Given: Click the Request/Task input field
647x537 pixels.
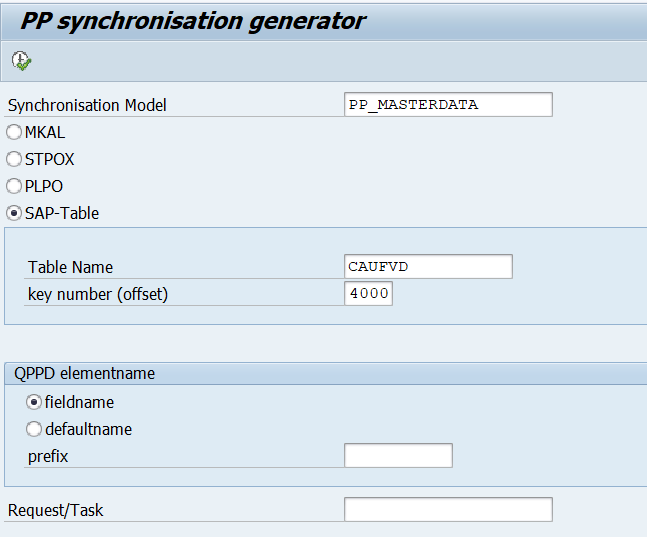Looking at the screenshot, I should coord(447,510).
